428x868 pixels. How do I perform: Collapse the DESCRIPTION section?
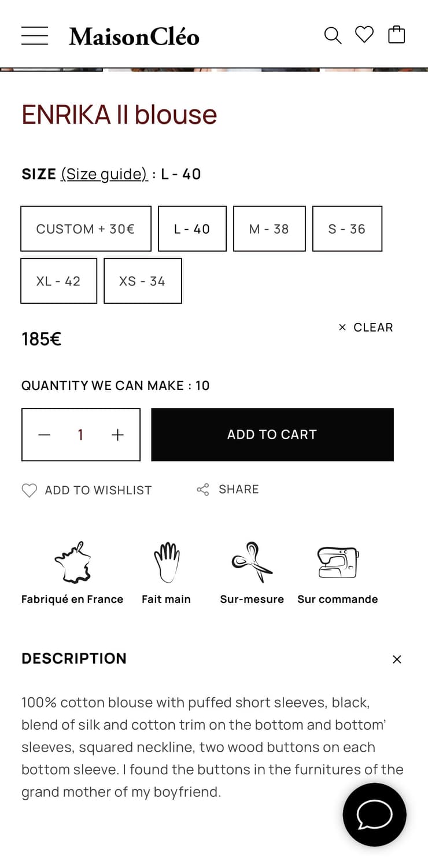[397, 659]
